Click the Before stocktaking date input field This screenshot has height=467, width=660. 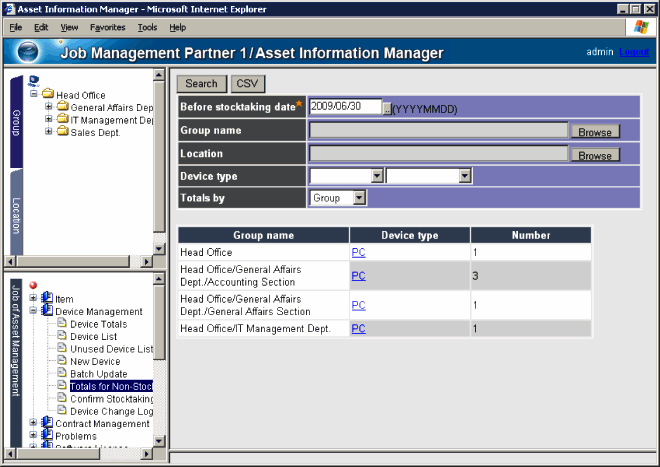(345, 106)
